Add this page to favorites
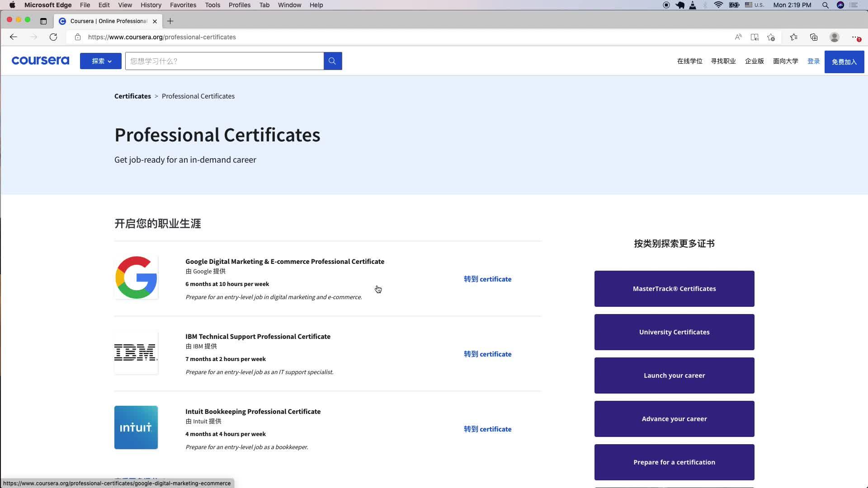This screenshot has width=868, height=488. click(x=771, y=37)
